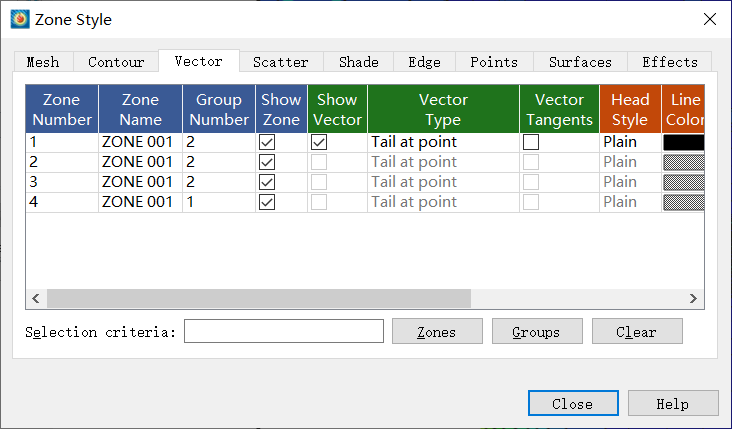
Task: Toggle Show Zone checkbox for zone 2
Action: pyautogui.click(x=267, y=162)
